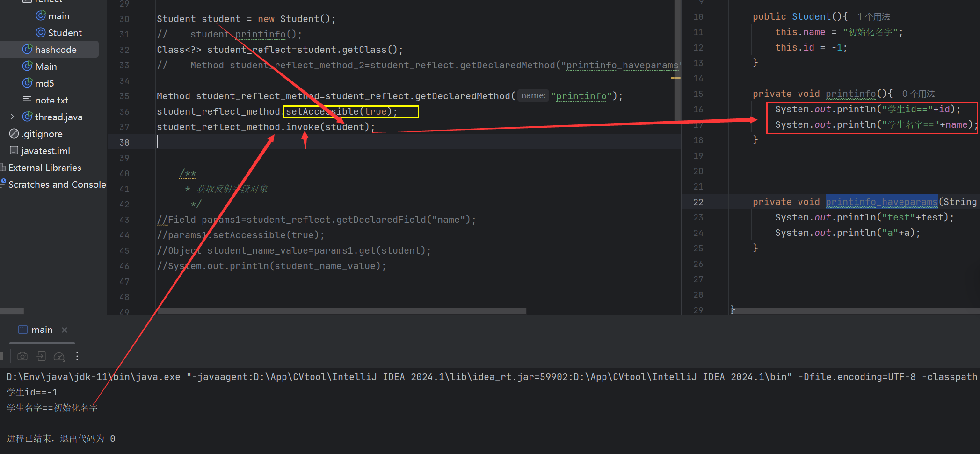Open hashcode class in project tree
This screenshot has width=980, height=454.
(x=55, y=50)
